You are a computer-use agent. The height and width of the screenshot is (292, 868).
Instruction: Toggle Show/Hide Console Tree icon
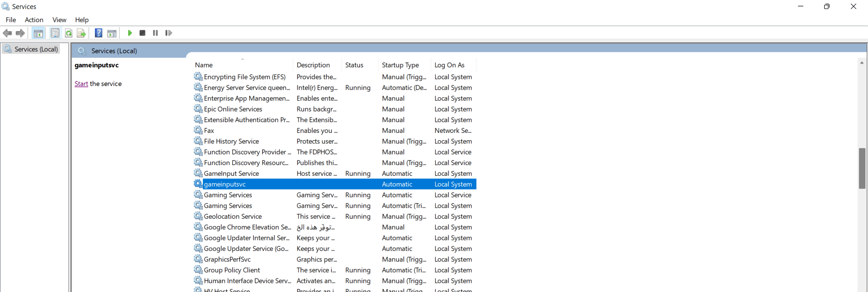click(x=38, y=33)
